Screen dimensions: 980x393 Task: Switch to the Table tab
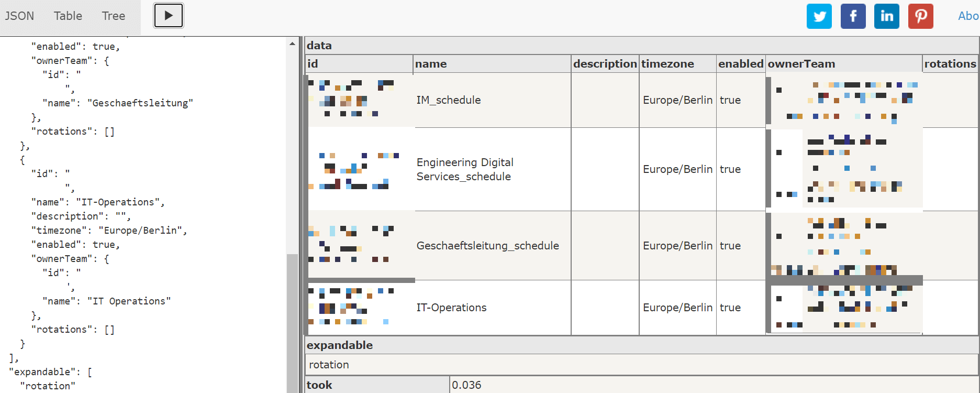[68, 16]
